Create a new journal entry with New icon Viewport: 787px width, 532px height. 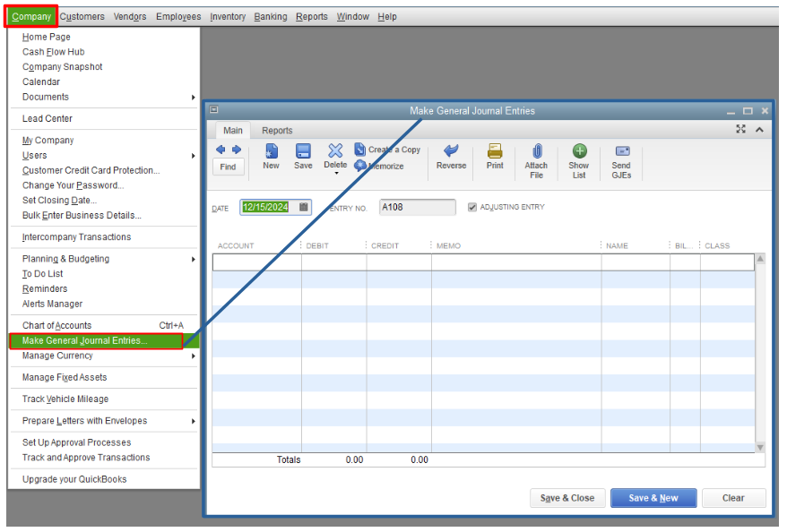[270, 159]
